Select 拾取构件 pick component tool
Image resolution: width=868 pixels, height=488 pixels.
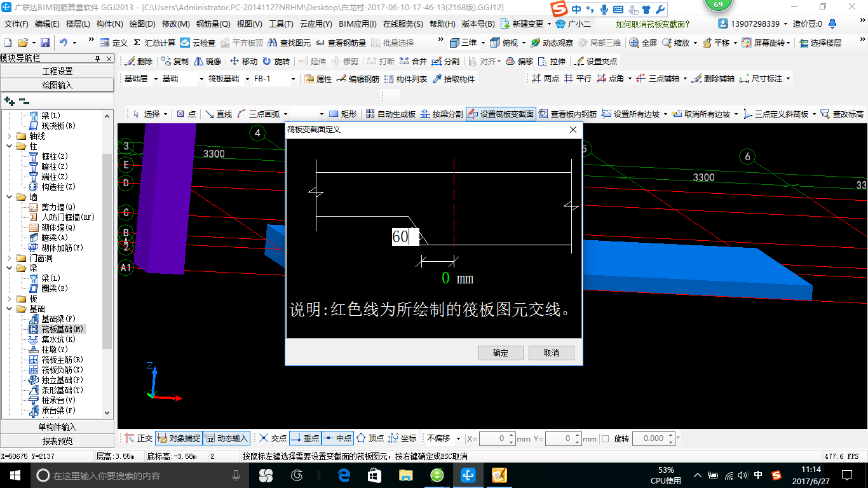click(x=454, y=79)
